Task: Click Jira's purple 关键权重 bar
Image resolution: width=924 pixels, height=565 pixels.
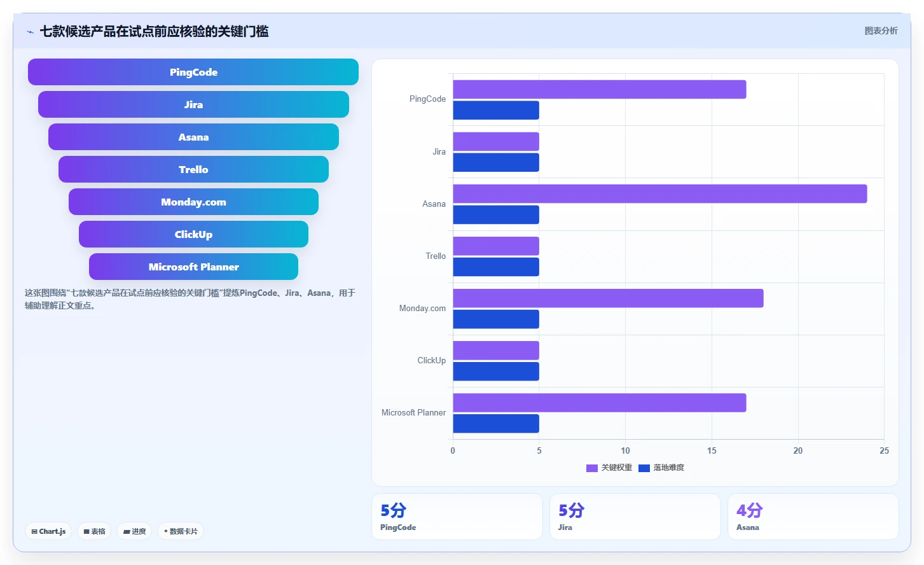Action: tap(496, 142)
